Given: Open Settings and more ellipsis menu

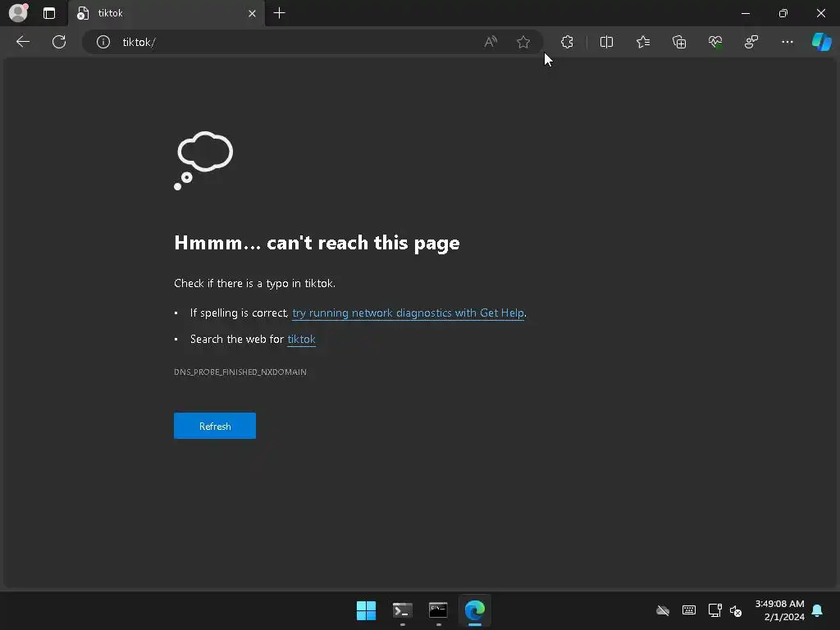Looking at the screenshot, I should coord(787,42).
